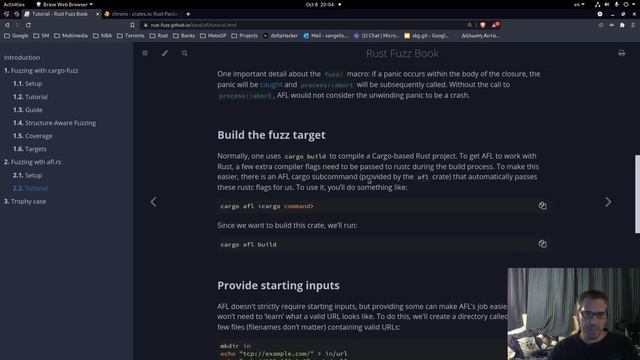Open MotoGP bookmarks folder
The width and height of the screenshot is (640, 360).
pyautogui.click(x=213, y=36)
